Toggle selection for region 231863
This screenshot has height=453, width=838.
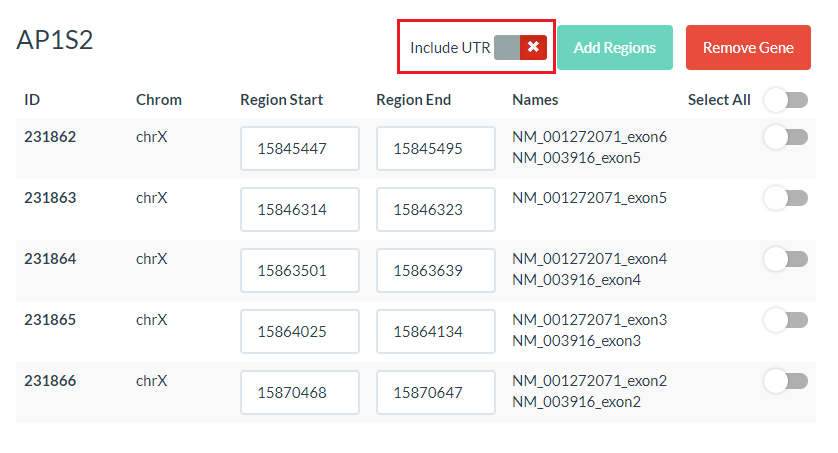pos(786,198)
